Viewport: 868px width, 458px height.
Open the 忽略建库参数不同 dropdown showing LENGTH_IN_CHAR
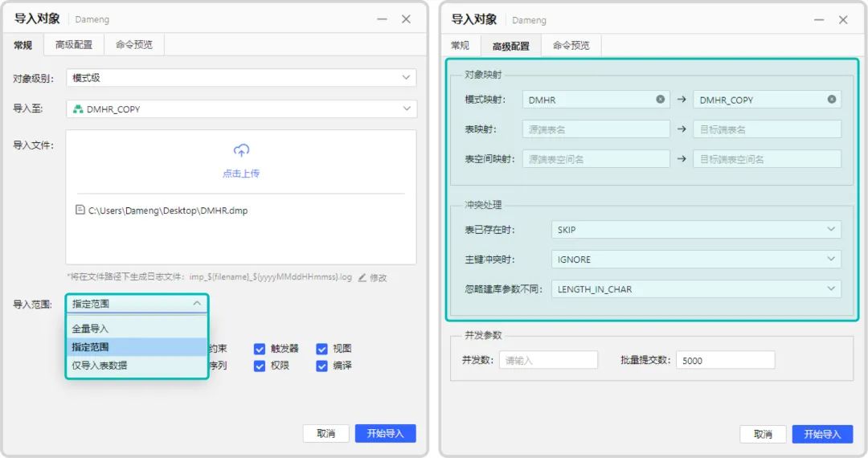696,289
